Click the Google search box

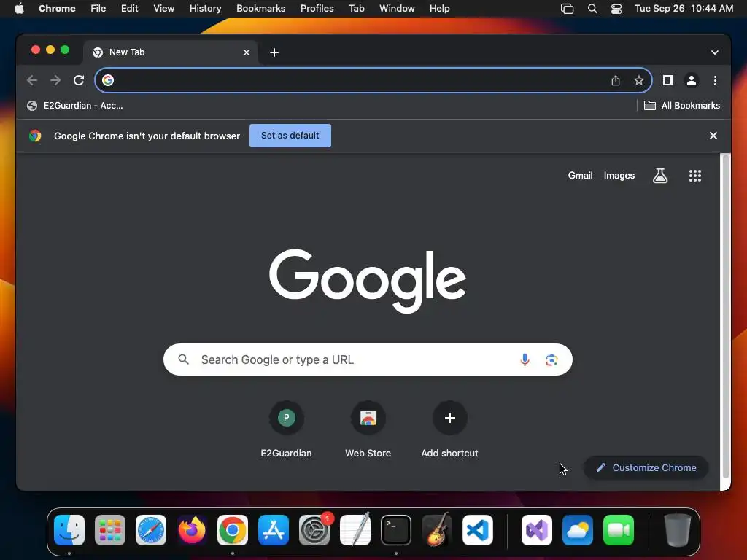368,359
